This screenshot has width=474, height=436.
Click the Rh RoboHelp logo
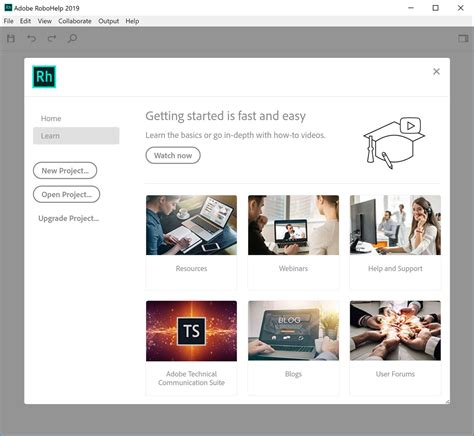click(x=44, y=77)
